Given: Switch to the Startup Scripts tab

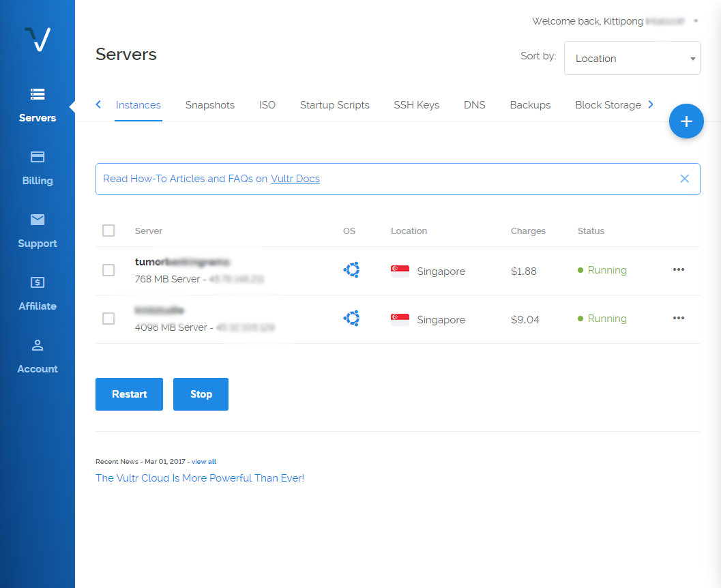Looking at the screenshot, I should coord(334,105).
